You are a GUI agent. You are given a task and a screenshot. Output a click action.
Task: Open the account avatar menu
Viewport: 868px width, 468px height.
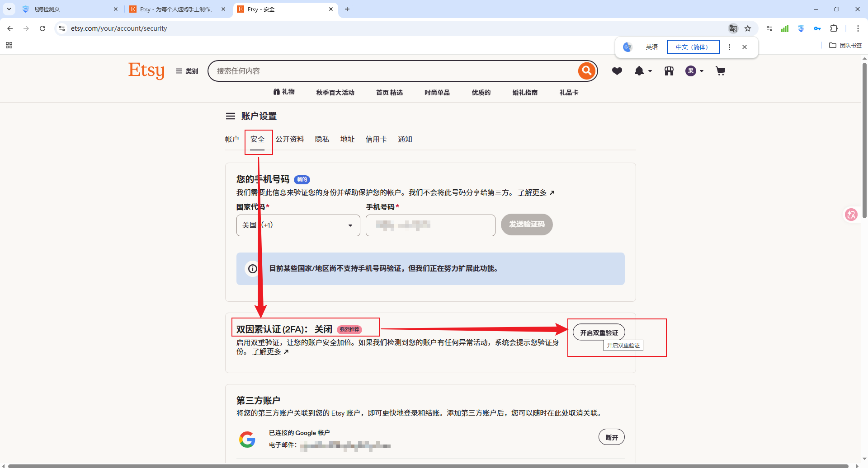click(x=694, y=71)
